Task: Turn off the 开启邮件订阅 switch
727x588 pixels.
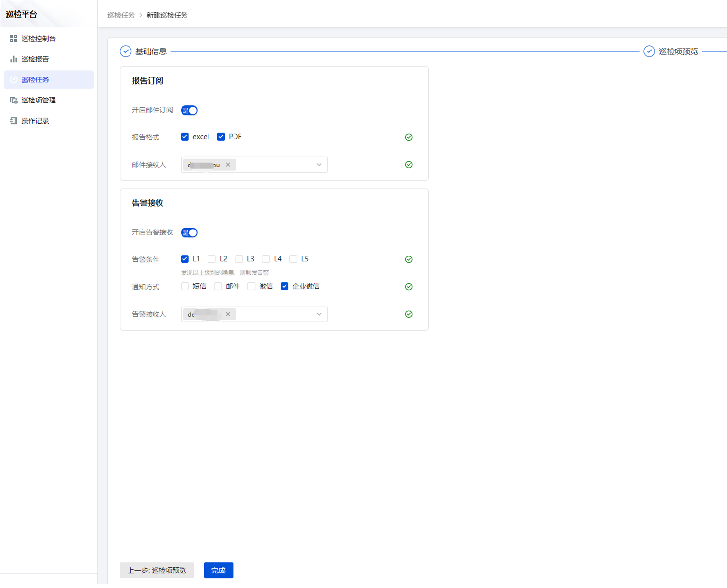Action: coord(189,111)
